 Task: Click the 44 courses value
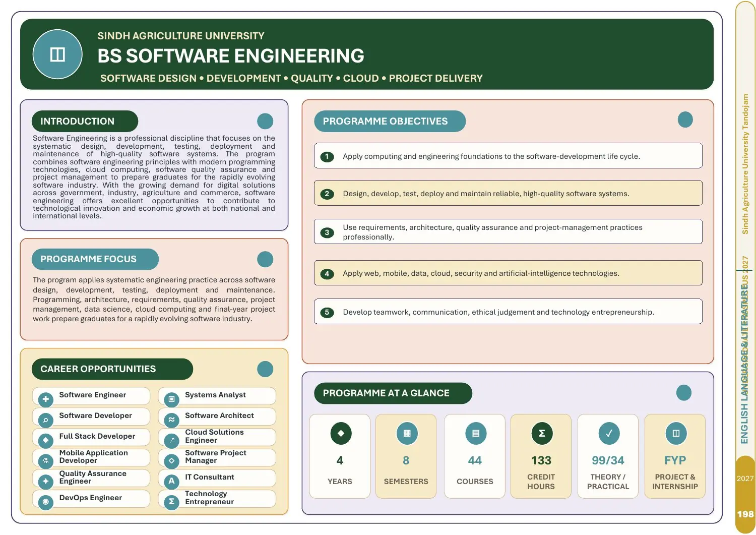[x=475, y=460]
